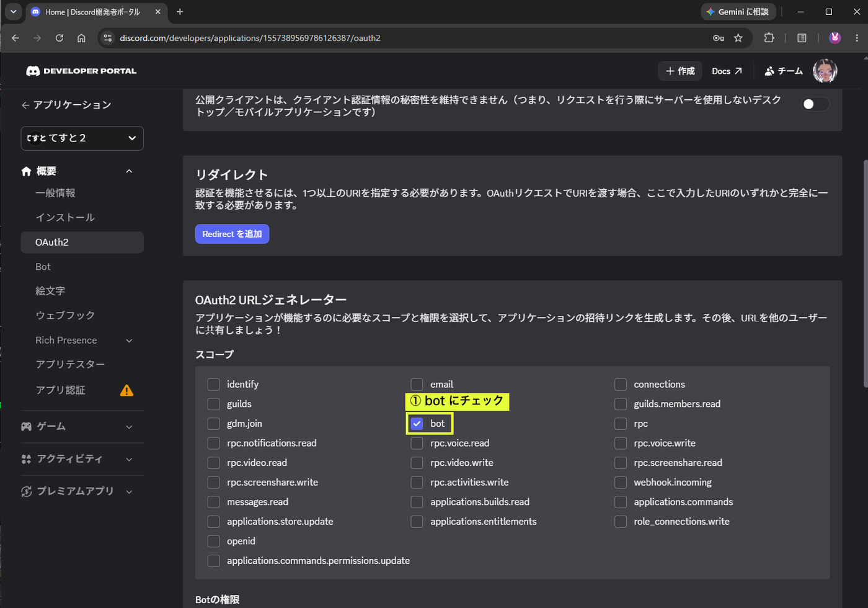Open the user avatar in Developer Portal

pos(825,71)
